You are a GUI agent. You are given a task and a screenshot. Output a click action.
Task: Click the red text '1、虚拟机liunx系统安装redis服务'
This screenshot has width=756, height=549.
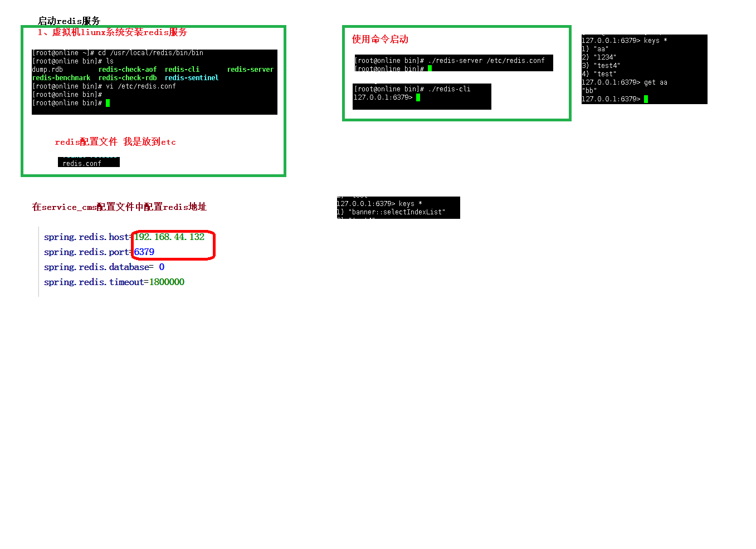pyautogui.click(x=113, y=32)
